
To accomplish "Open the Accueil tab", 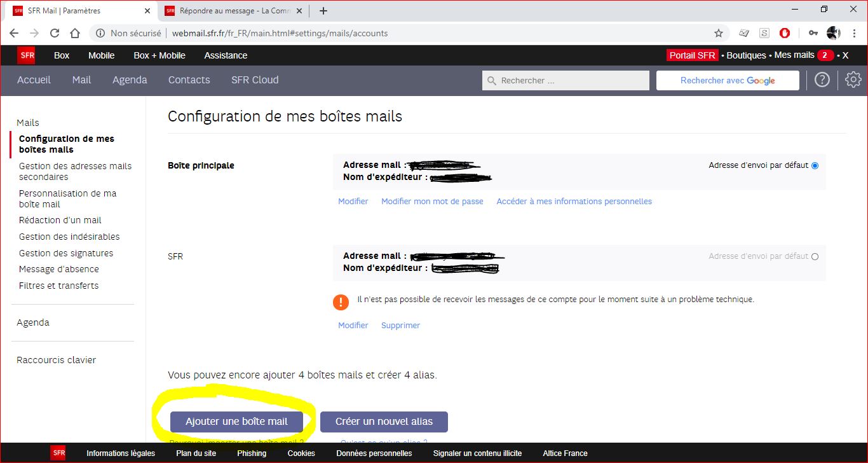I will (x=34, y=80).
